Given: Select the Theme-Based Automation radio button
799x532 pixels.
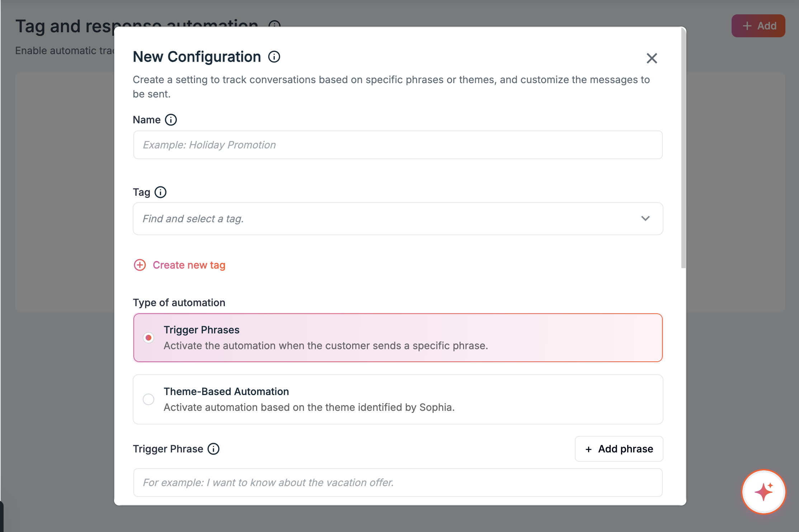Looking at the screenshot, I should [148, 399].
